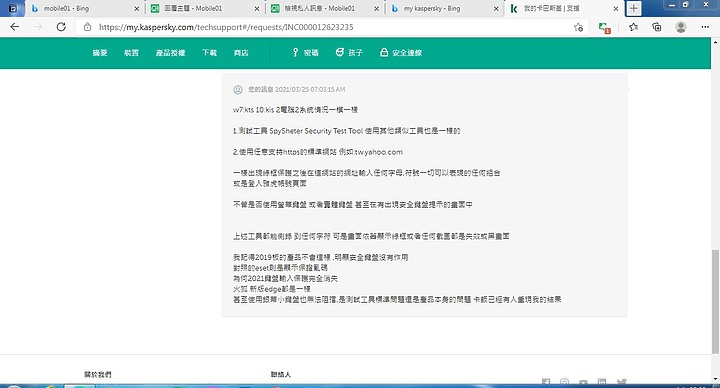The height and width of the screenshot is (388, 720).
Task: Click the user avatar beside message timestamp
Action: coord(238,90)
